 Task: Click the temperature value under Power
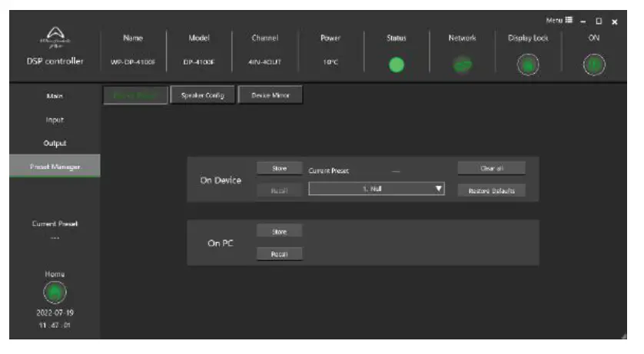[x=330, y=62]
